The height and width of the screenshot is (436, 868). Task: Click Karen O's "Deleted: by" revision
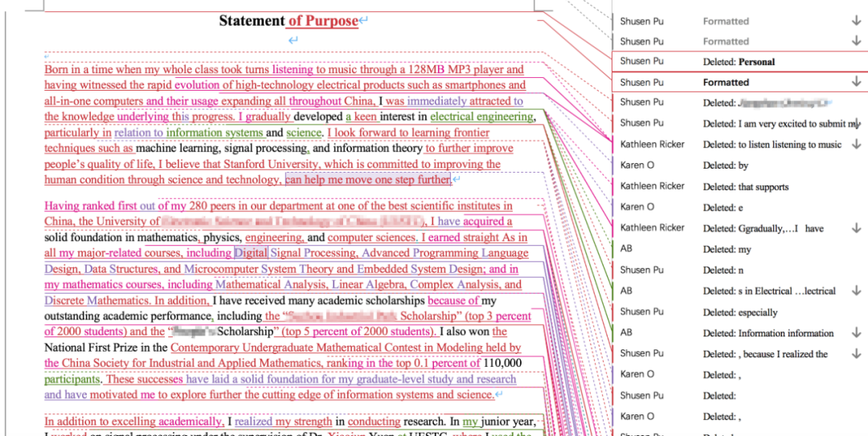click(x=725, y=165)
